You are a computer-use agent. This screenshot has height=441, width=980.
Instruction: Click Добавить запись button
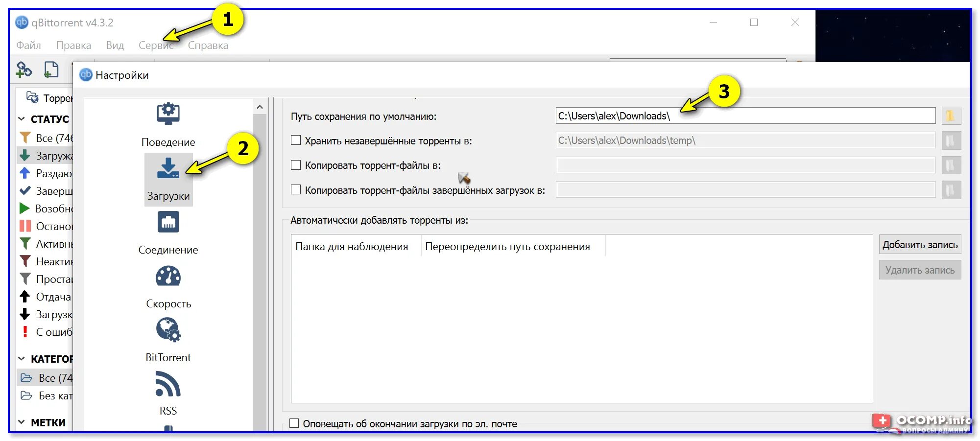coord(920,245)
